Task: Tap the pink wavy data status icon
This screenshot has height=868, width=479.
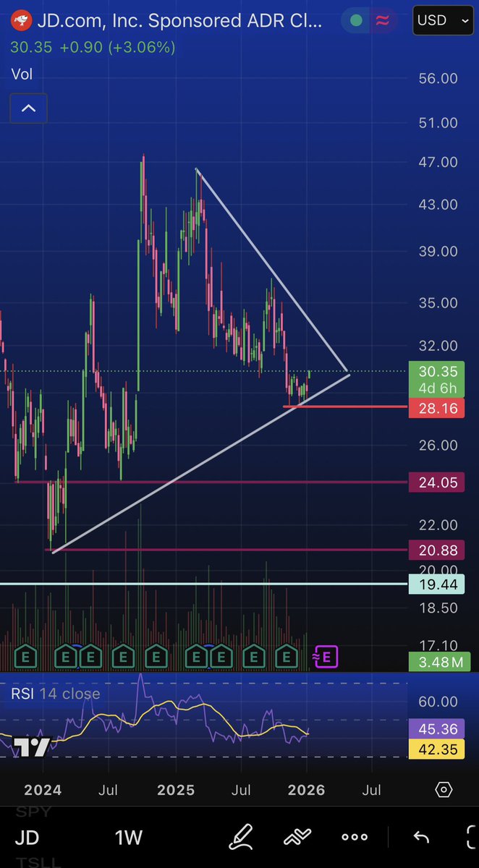Action: pyautogui.click(x=383, y=21)
